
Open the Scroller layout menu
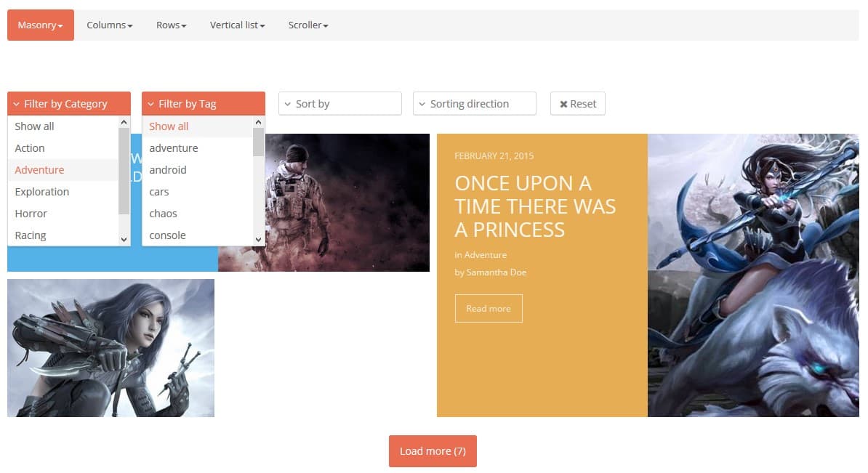(x=308, y=25)
